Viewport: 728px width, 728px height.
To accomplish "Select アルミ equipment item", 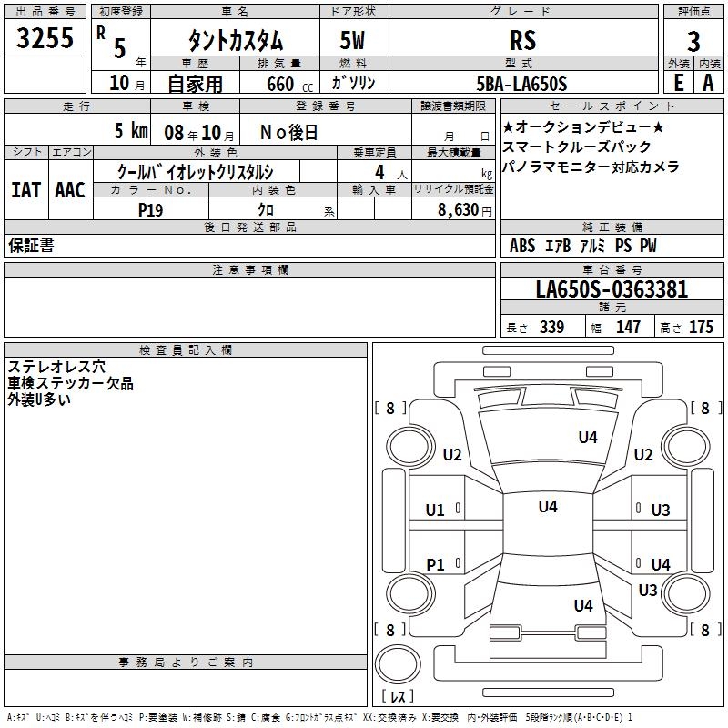I will [x=593, y=246].
